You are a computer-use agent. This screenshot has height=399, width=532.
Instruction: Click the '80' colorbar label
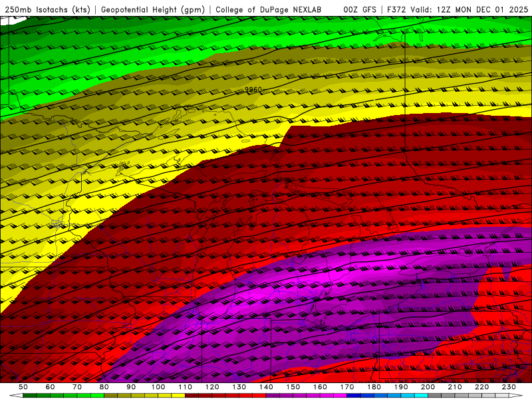(104, 387)
